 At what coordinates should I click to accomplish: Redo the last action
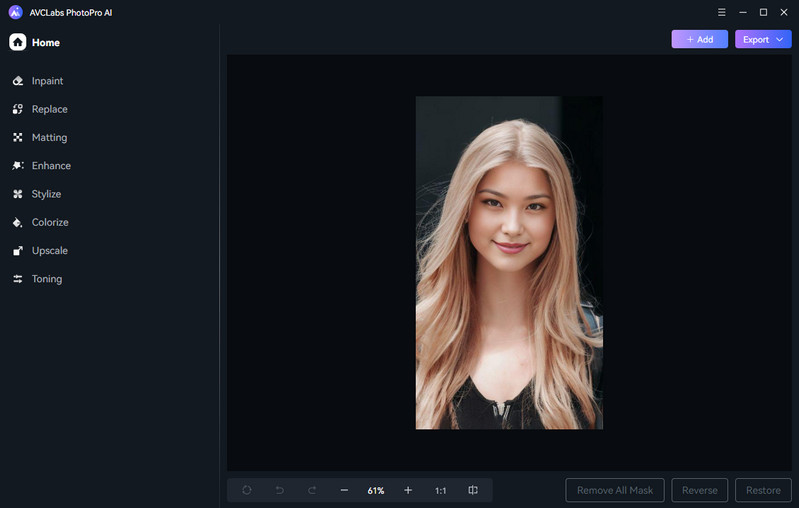[312, 490]
